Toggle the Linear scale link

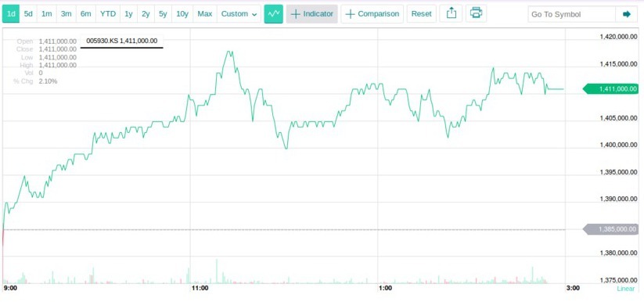click(x=625, y=289)
